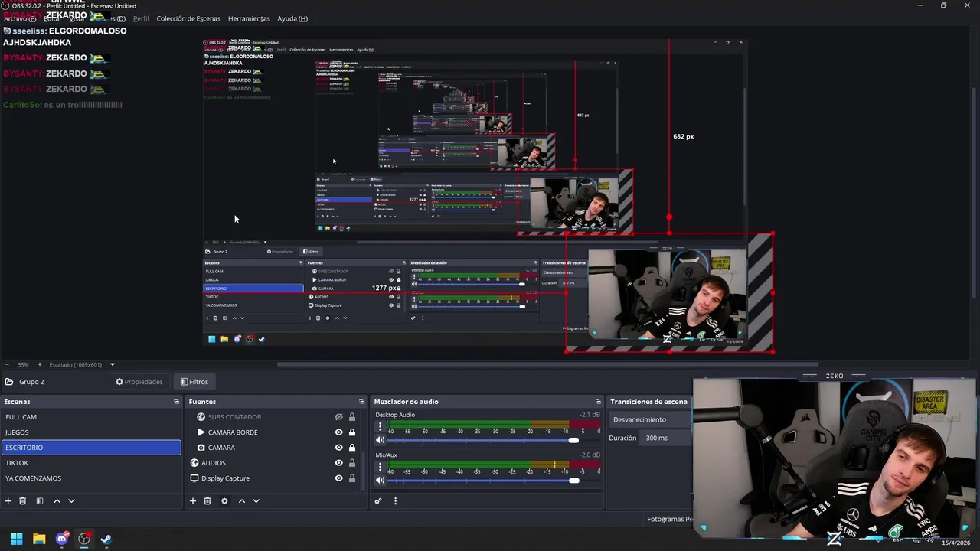
Task: Move the selected scene down
Action: point(71,501)
